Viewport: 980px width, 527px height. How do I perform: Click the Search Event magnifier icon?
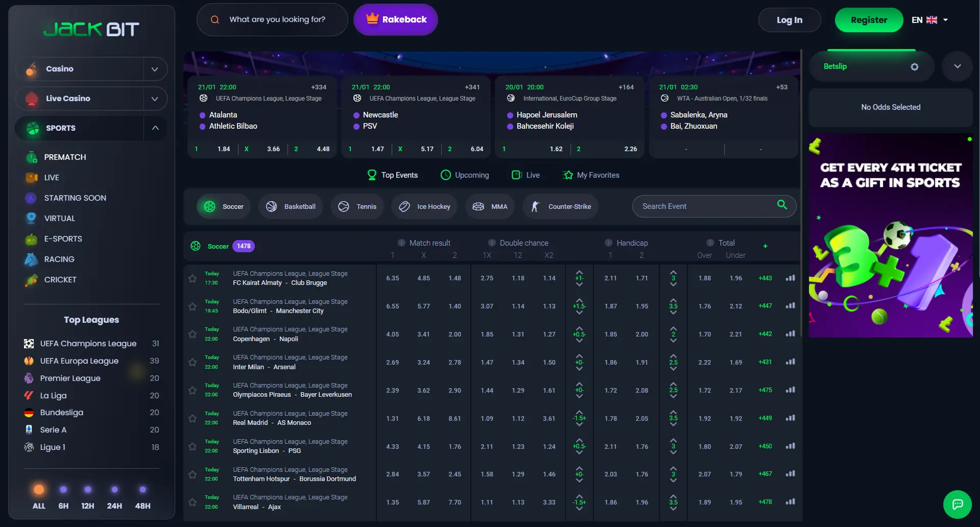[x=781, y=205]
